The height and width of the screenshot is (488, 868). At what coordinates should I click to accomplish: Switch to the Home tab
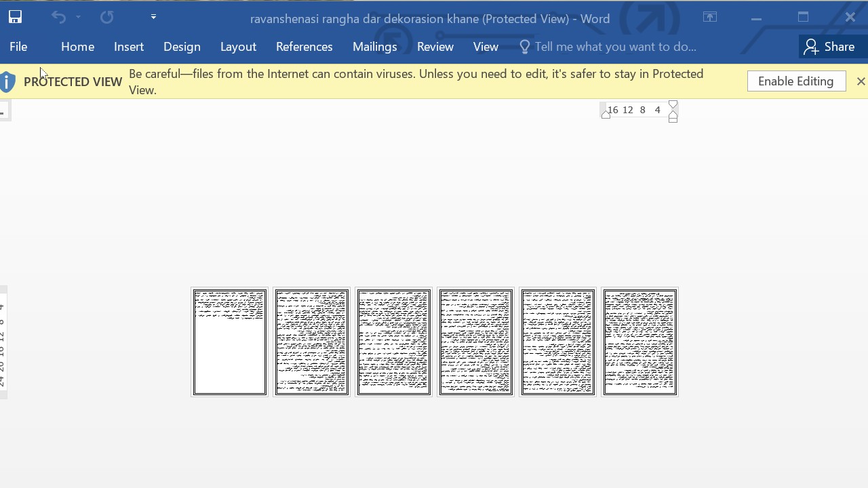(x=77, y=47)
